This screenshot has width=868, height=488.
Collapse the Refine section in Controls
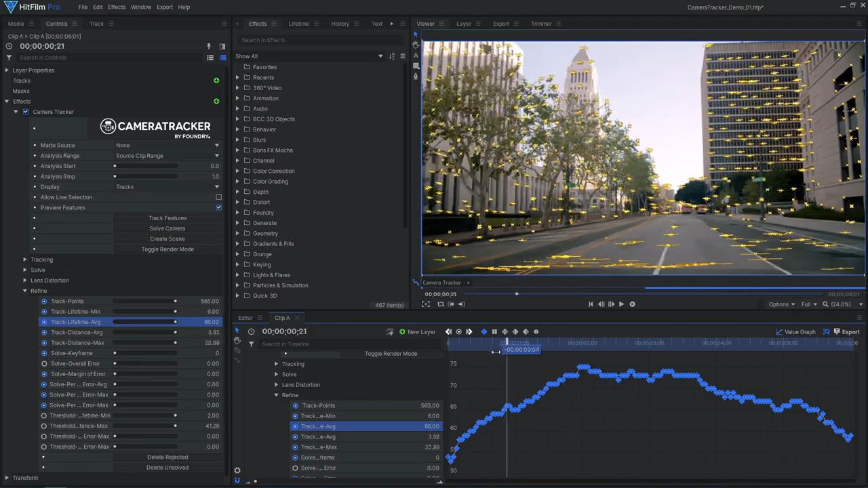[x=25, y=291]
